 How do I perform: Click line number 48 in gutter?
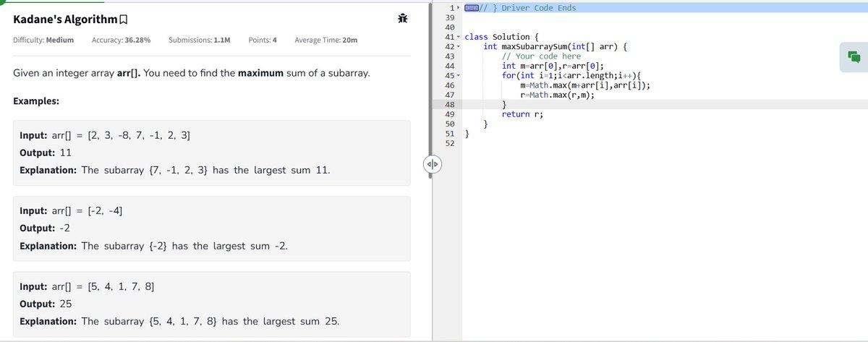point(448,105)
